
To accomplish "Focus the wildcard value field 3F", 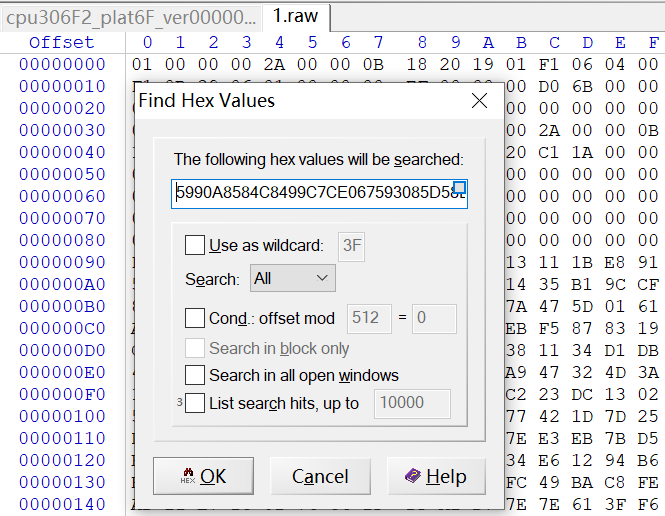I will coord(352,246).
